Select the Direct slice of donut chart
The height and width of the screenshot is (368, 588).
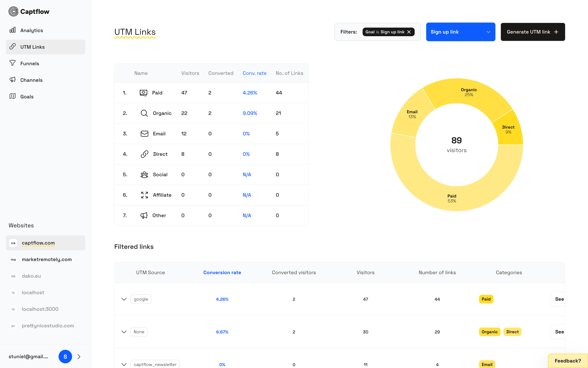coord(508,130)
